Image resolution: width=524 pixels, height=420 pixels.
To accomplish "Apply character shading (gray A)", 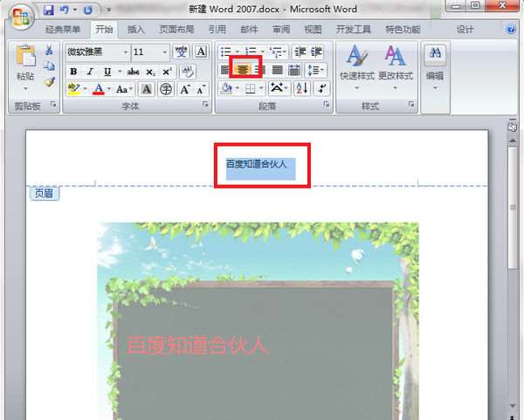I will [146, 89].
